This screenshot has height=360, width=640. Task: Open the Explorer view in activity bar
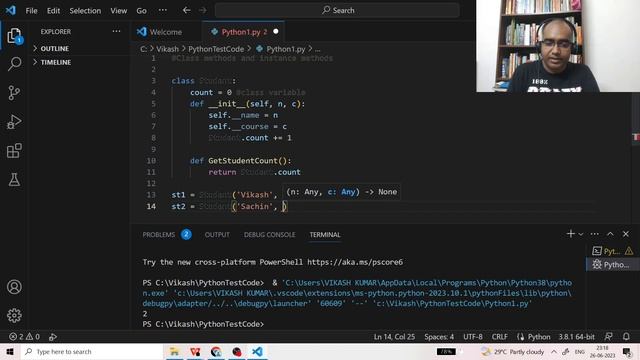pyautogui.click(x=14, y=36)
